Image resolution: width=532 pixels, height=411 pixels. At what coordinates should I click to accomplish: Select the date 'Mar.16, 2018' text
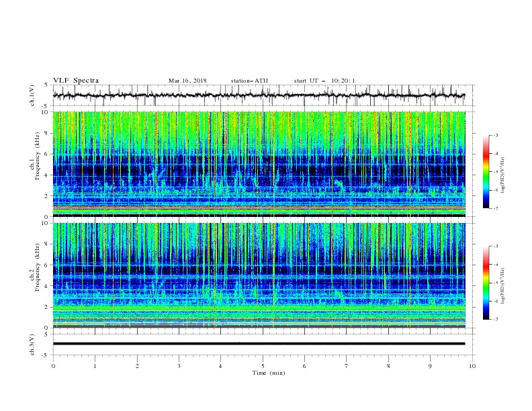(187, 81)
